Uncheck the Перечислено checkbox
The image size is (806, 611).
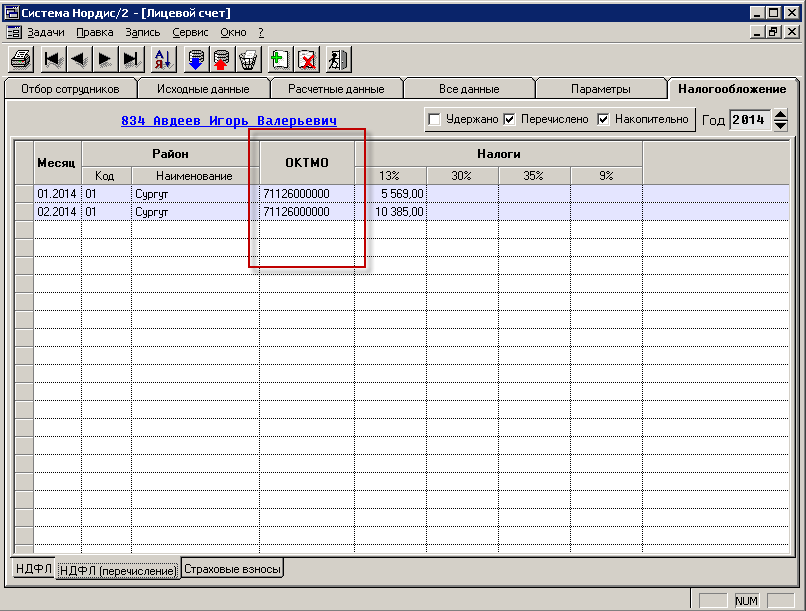[x=509, y=119]
